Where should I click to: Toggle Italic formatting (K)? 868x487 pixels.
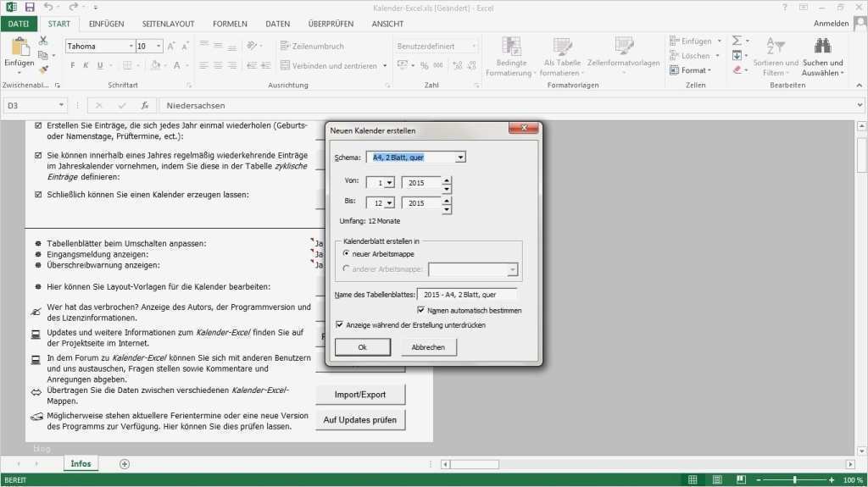click(86, 65)
